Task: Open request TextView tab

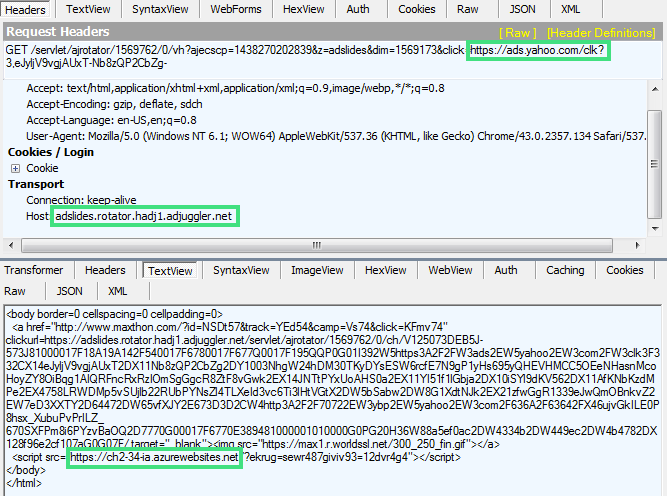Action: point(88,9)
